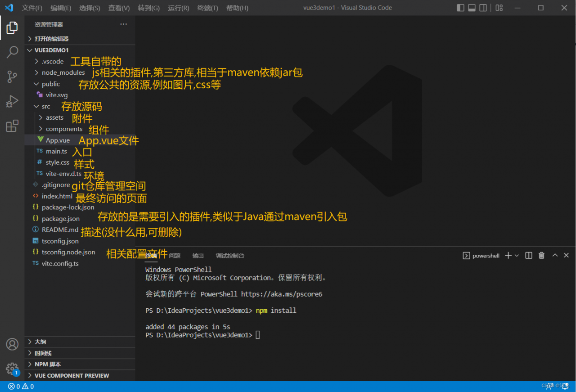Split the terminal
Image resolution: width=576 pixels, height=392 pixels.
point(529,255)
